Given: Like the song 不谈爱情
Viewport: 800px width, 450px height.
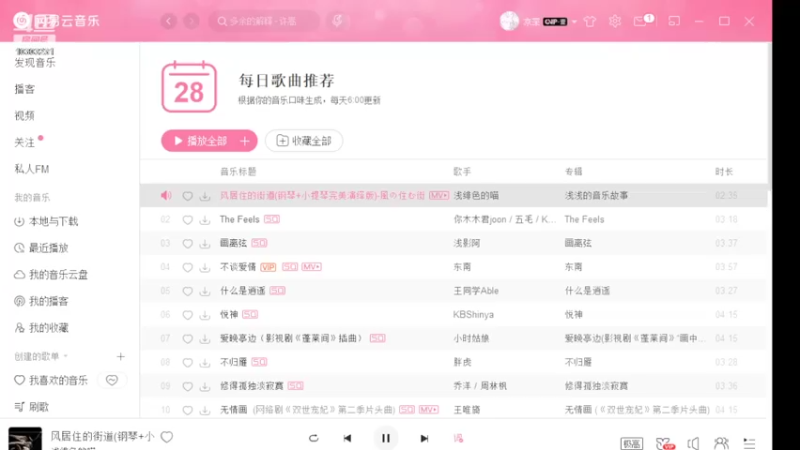Looking at the screenshot, I should pos(188,267).
